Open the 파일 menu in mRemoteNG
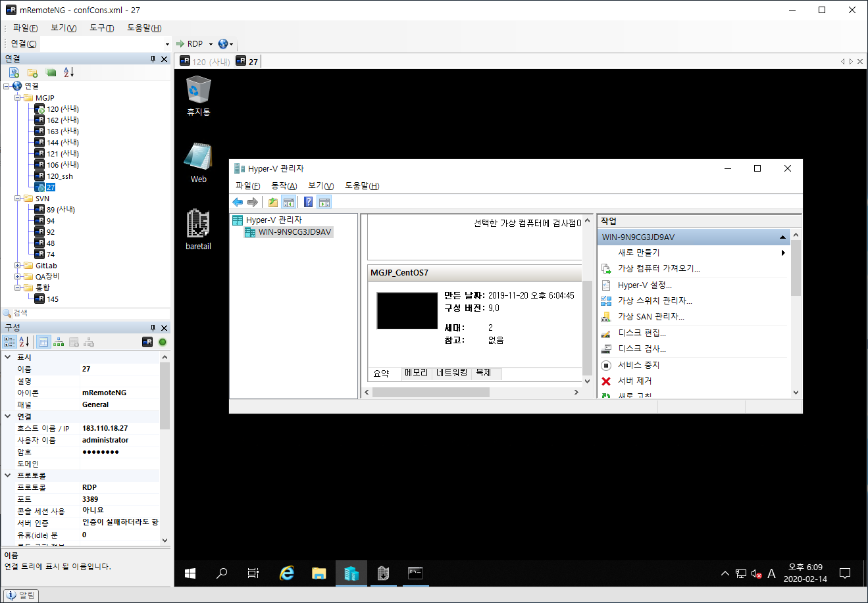 (25, 28)
